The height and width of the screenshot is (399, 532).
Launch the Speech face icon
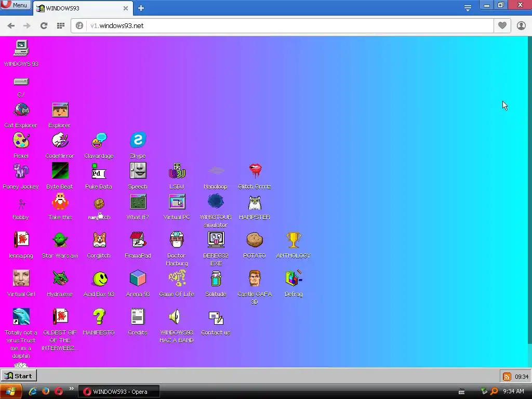138,171
